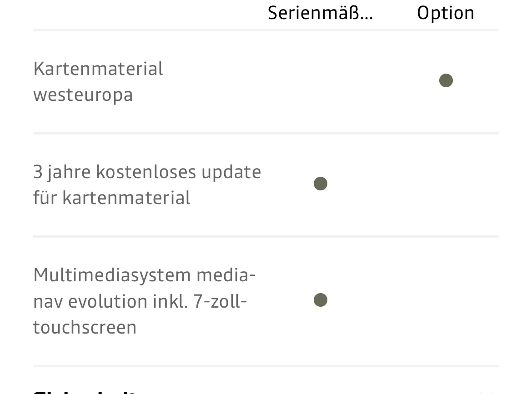Click the divider line under the touchscreen row
532x394 pixels.
(x=266, y=366)
